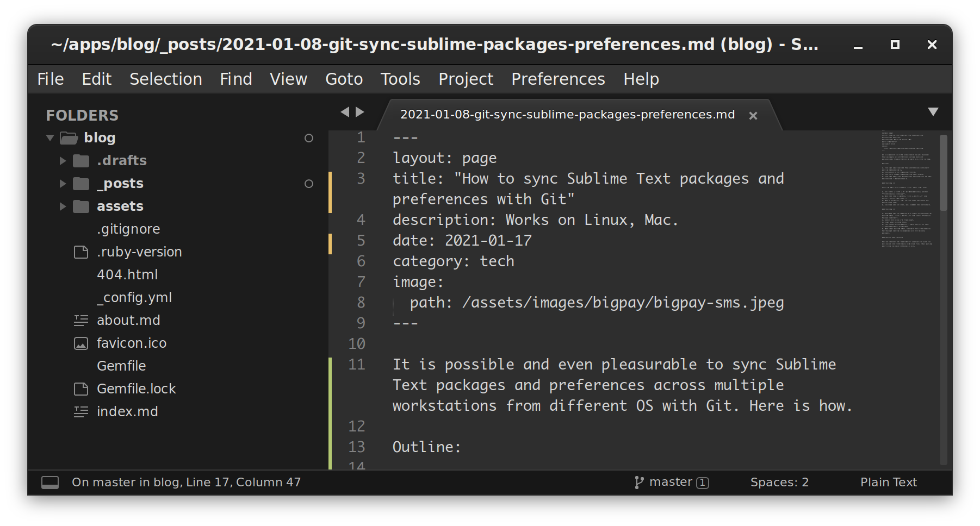Click the image icon next to favicon.ico

point(80,343)
